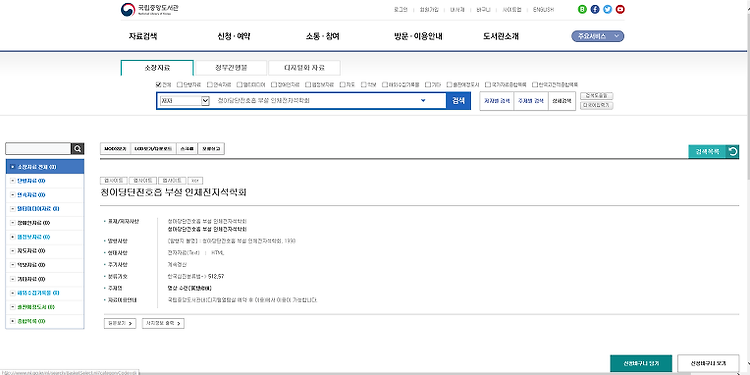This screenshot has height=375, width=750.
Task: Expand the second item in the sidebar tree
Action: tap(12, 181)
